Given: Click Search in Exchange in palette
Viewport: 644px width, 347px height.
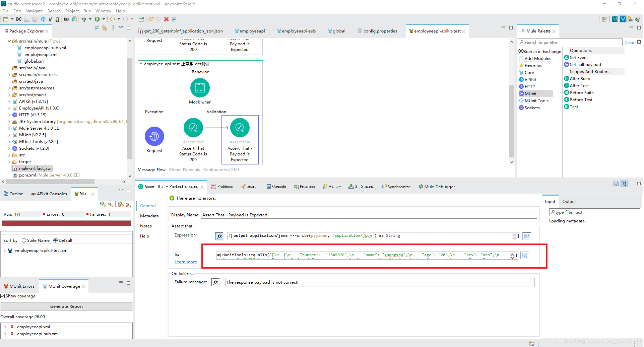Looking at the screenshot, I should coord(540,52).
